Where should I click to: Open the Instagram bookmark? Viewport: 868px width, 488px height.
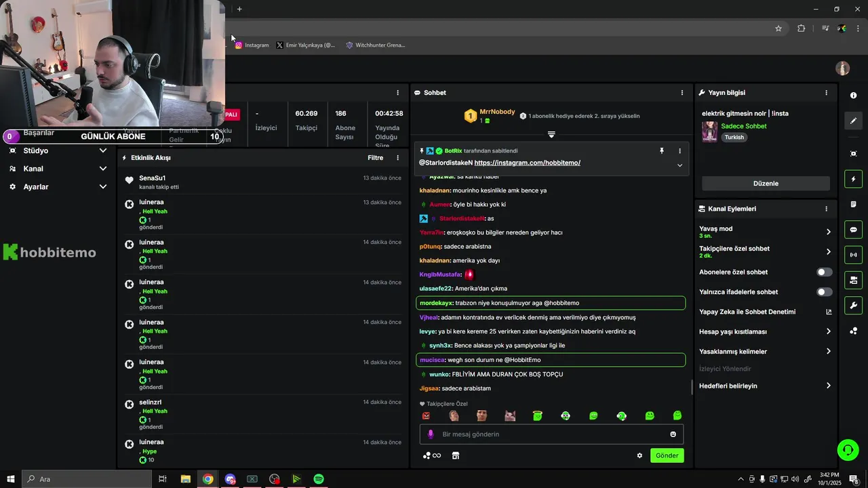tap(252, 45)
